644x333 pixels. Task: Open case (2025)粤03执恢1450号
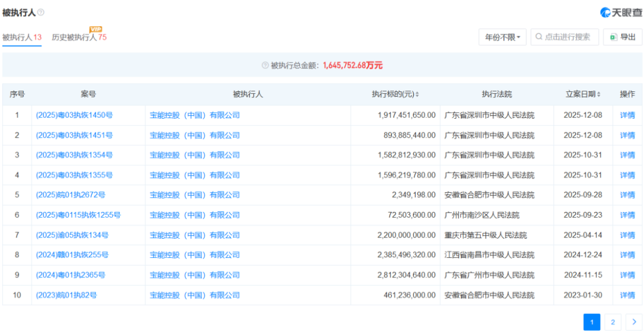click(x=75, y=115)
